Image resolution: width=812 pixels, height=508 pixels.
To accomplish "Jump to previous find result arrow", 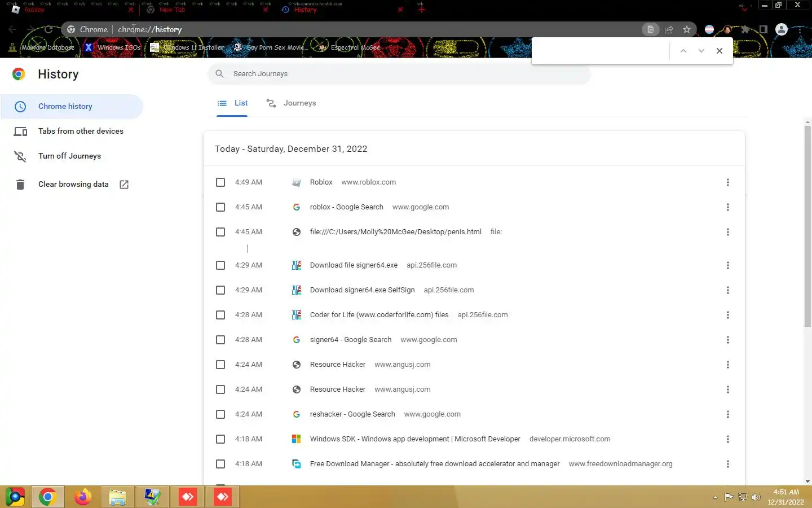I will click(683, 51).
